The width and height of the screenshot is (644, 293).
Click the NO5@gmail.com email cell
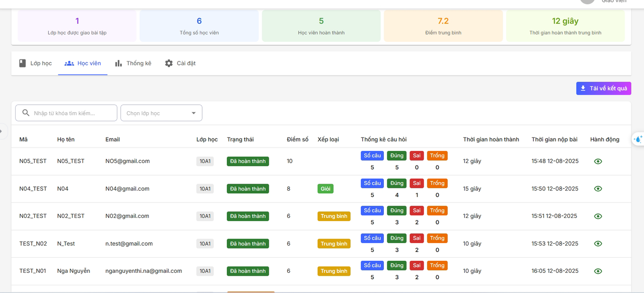[x=128, y=161]
